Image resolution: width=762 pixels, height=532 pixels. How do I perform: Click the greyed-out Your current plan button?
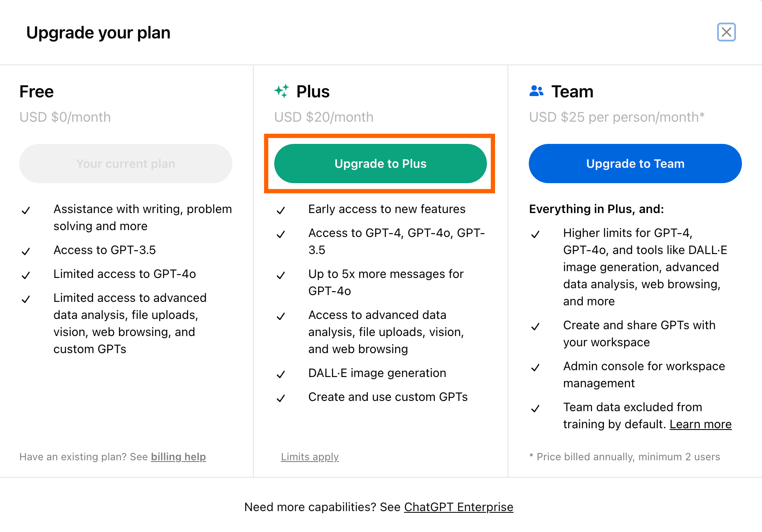126,164
